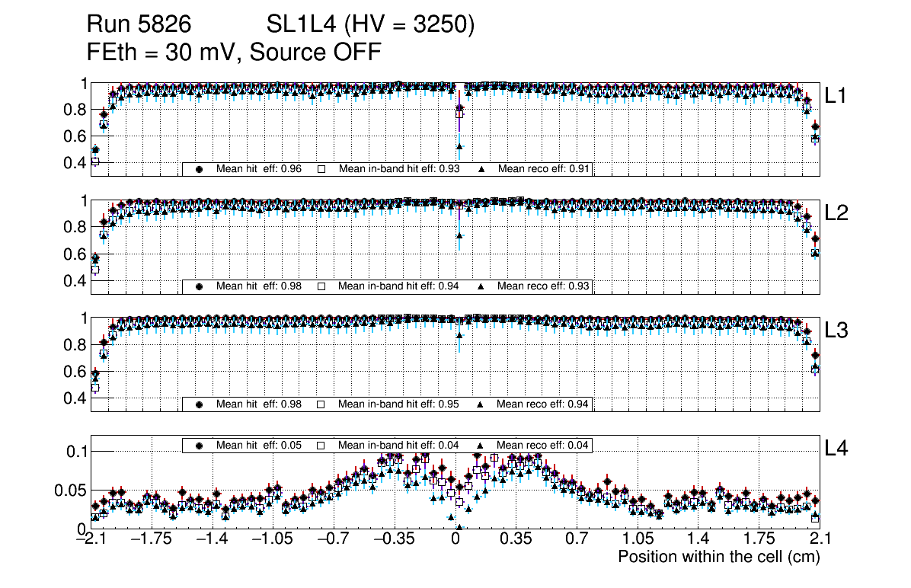Click the L1 panel label
This screenshot has width=911, height=588.
(836, 96)
